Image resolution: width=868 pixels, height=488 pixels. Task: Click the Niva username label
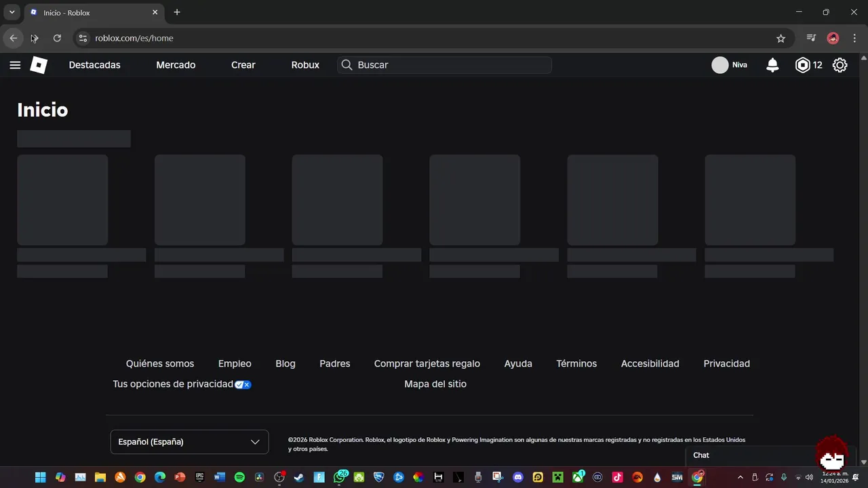click(740, 65)
